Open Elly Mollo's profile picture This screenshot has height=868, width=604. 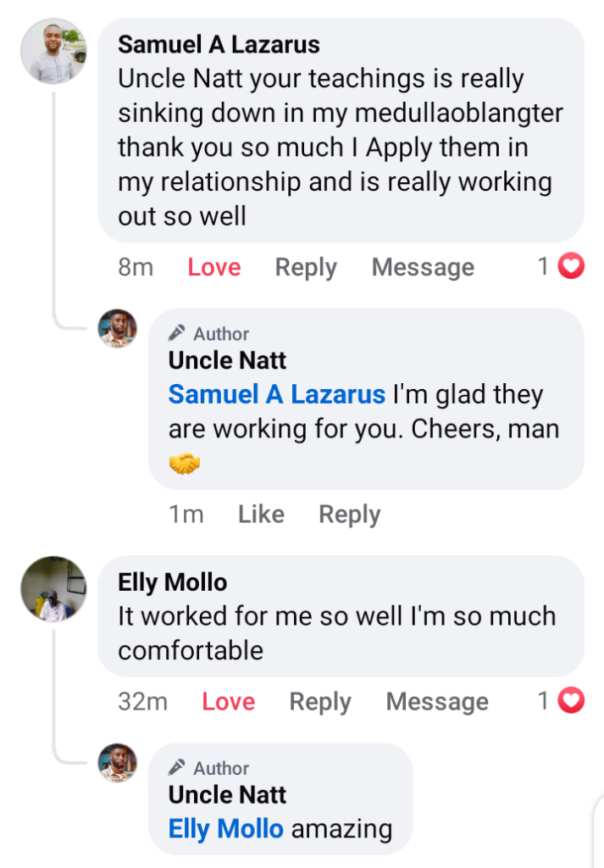[53, 589]
